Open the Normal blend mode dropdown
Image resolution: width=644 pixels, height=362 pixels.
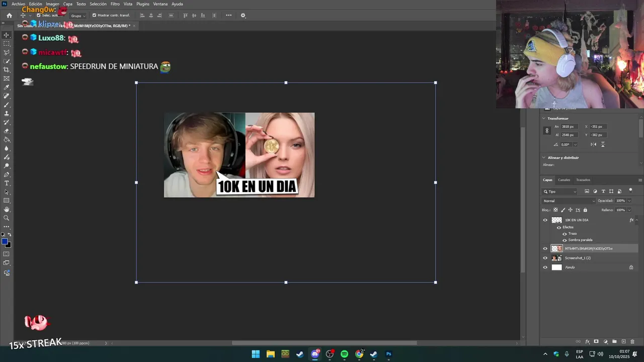(x=569, y=201)
